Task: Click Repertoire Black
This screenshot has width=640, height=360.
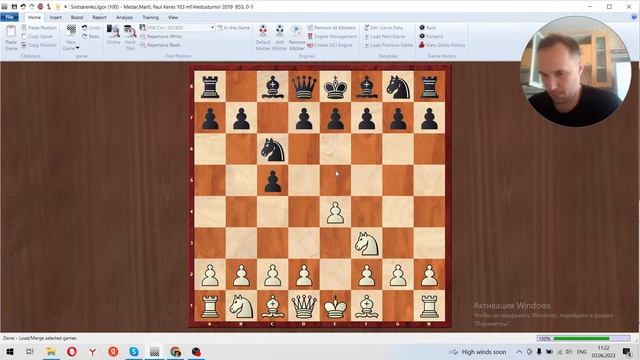Action: (160, 45)
